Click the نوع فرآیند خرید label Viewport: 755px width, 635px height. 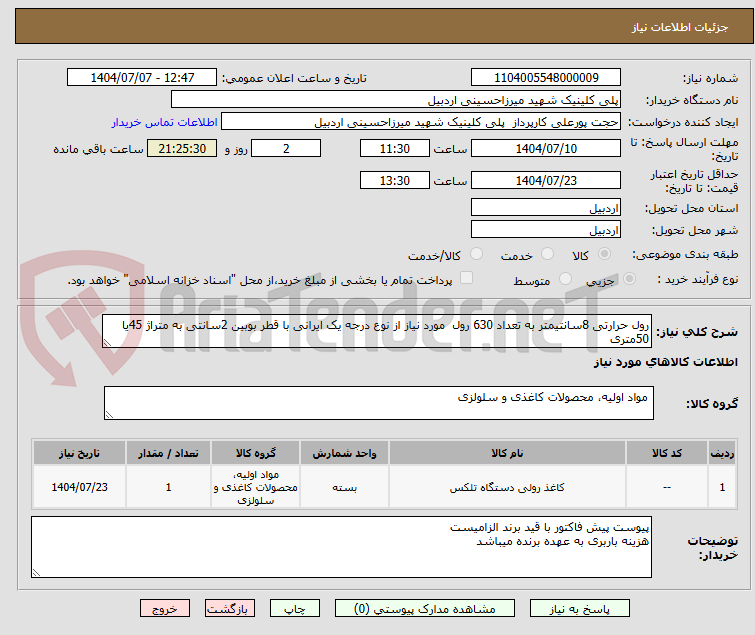coord(697,279)
